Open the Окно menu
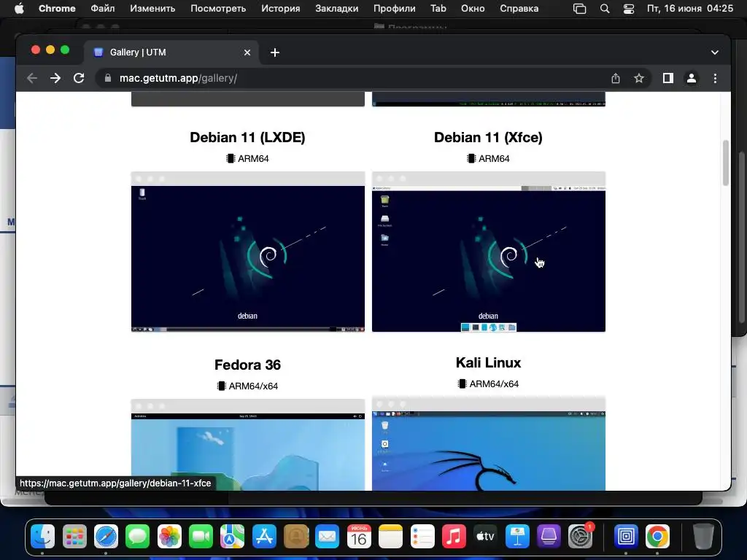Viewport: 747px width, 560px height. coord(473,9)
